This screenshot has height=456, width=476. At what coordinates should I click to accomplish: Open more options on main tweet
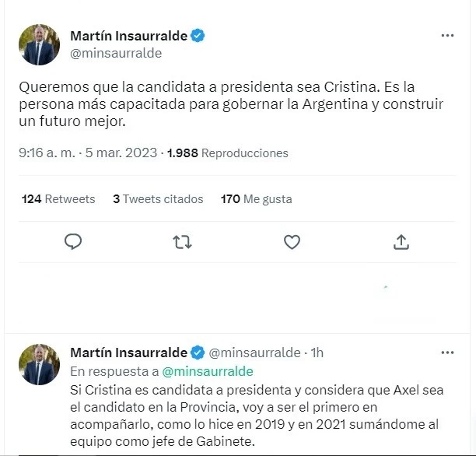coord(447,36)
